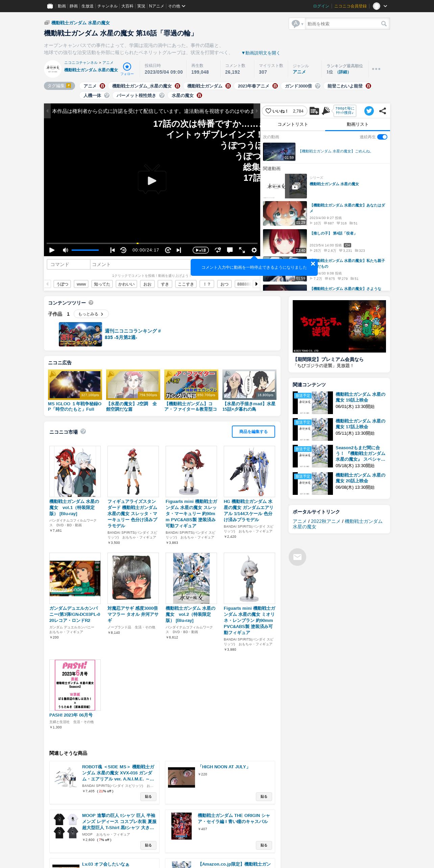This screenshot has height=868, width=434.
Task: Share the video on Twitter
Action: 369,111
